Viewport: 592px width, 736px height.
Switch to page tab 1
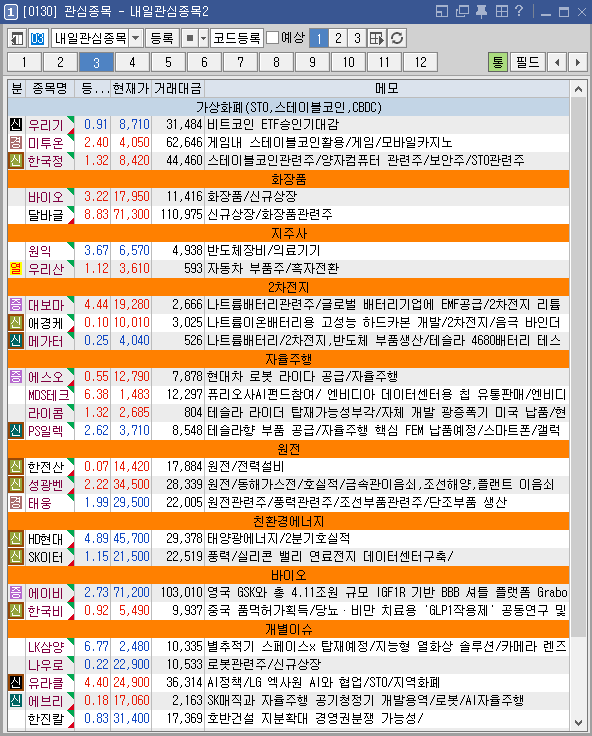pos(24,62)
